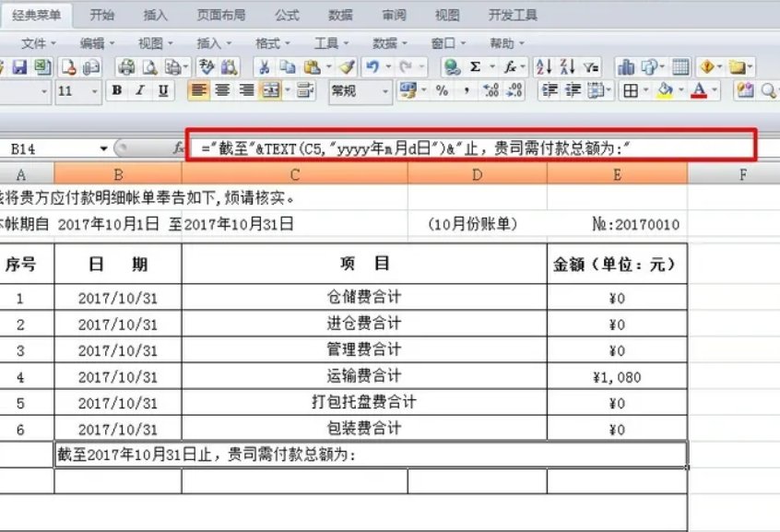
Task: Open the 格式 menu
Action: coord(272,43)
